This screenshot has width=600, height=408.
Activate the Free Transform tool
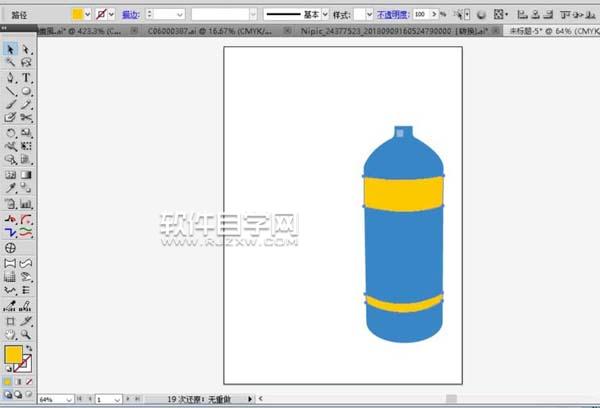26,146
